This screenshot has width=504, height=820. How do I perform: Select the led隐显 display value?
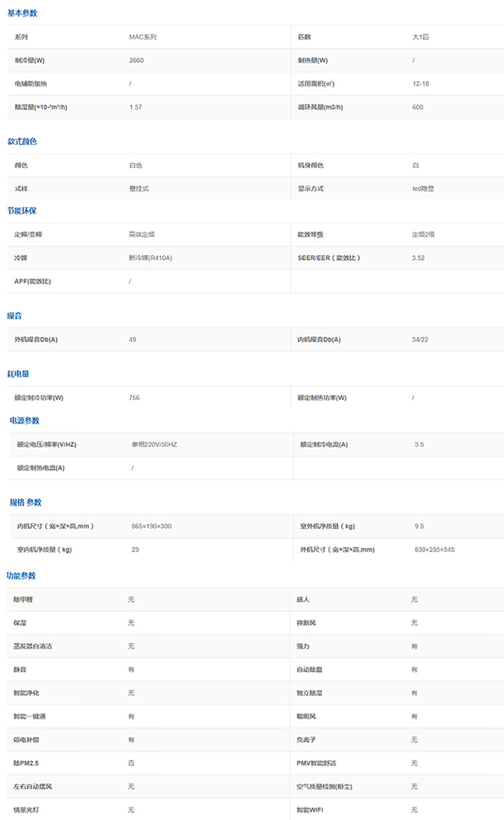(x=423, y=189)
